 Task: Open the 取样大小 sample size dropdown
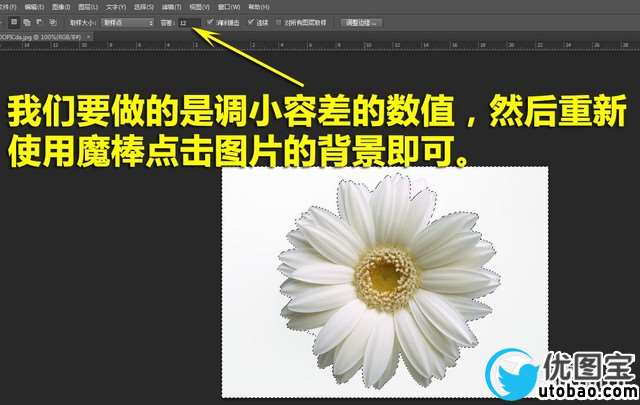(x=127, y=23)
